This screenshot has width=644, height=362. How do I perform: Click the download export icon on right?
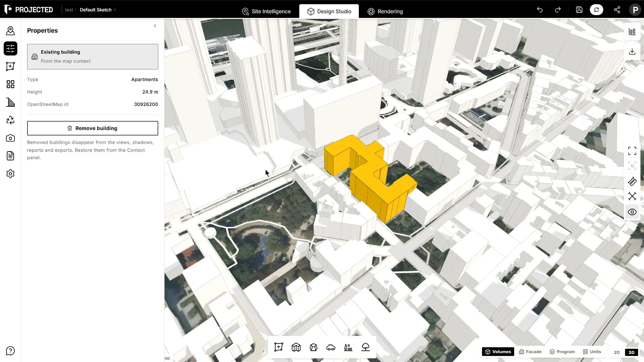pyautogui.click(x=632, y=52)
